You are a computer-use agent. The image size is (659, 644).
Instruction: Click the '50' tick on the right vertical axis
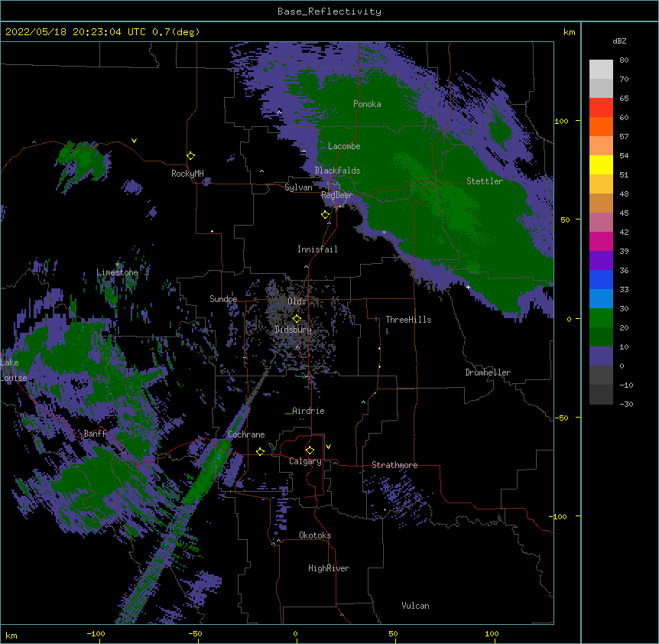(565, 220)
